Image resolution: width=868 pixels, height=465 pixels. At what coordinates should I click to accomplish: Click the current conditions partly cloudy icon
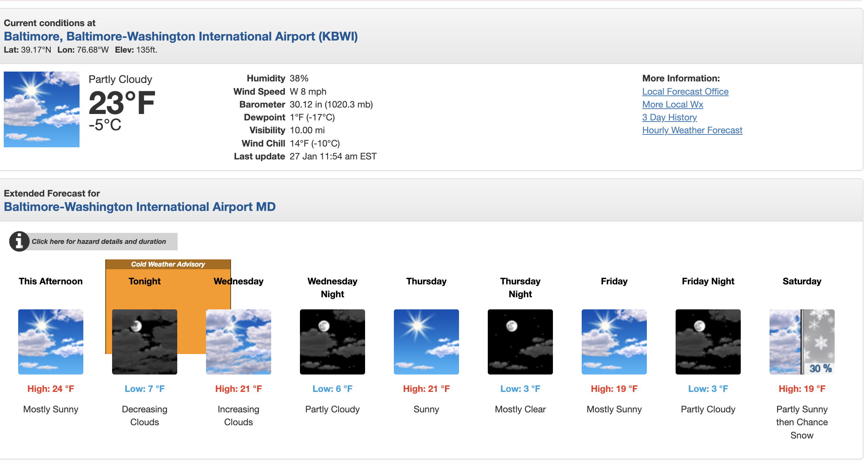click(x=42, y=109)
